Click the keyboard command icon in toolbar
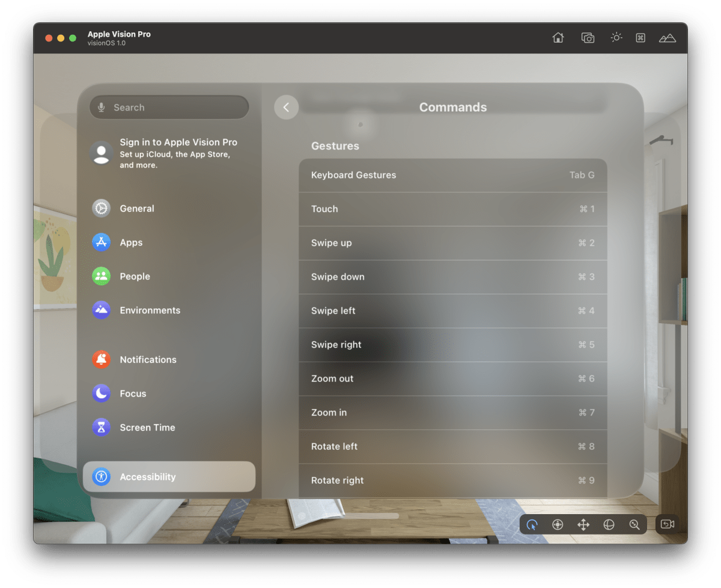Viewport: 721px width, 588px height. (x=640, y=38)
